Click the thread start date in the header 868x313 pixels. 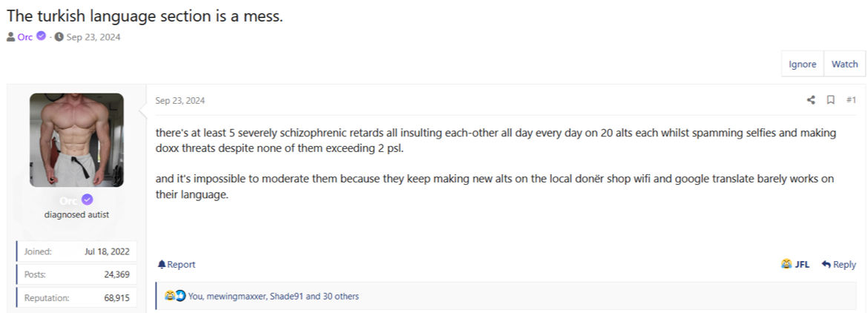click(93, 37)
